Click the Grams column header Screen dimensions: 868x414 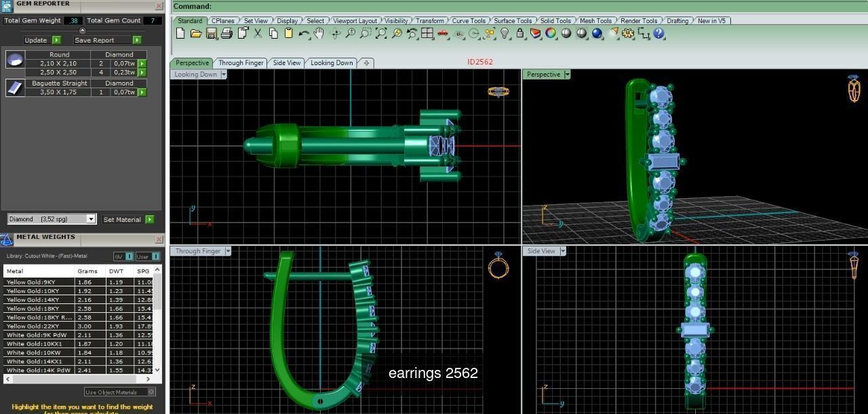(x=90, y=271)
